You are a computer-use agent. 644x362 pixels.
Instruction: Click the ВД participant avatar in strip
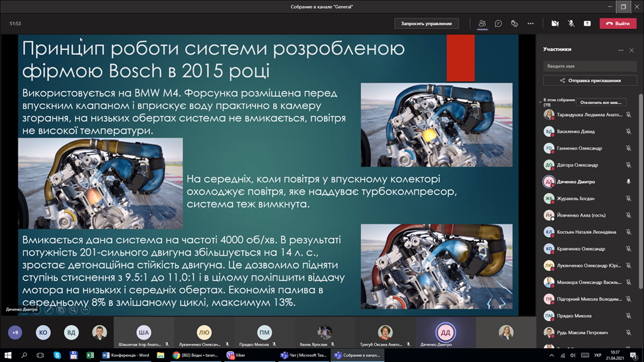tap(71, 332)
